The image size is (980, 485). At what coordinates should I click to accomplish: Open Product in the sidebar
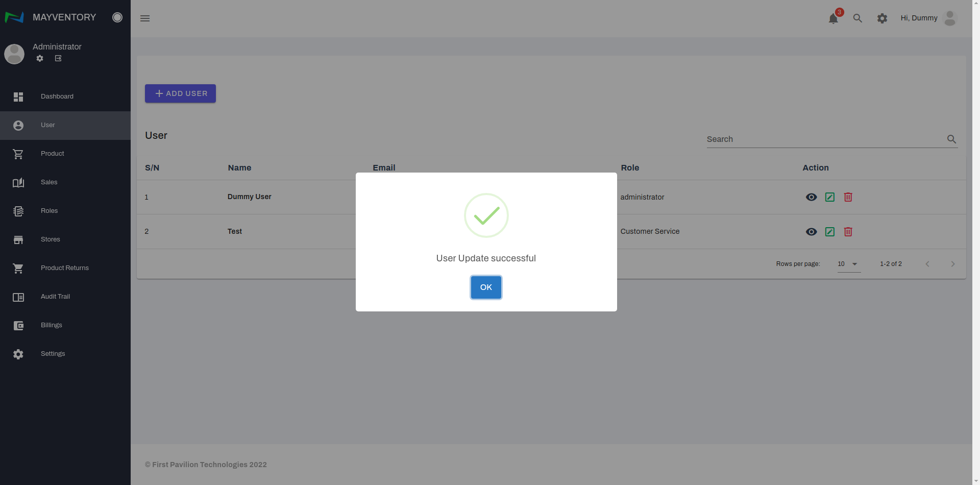tap(53, 154)
